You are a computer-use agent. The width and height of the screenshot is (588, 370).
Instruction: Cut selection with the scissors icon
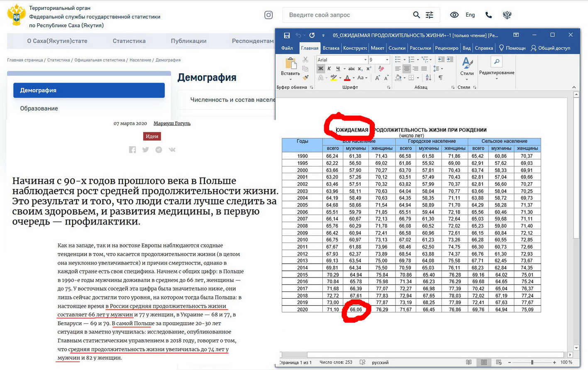(305, 60)
